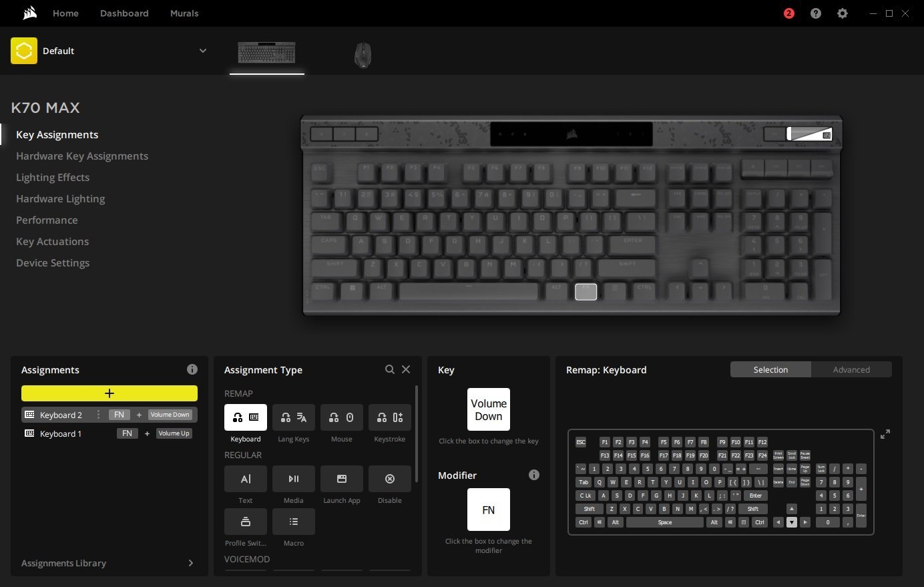924x587 pixels.
Task: Choose Launch App assignment type
Action: 342,479
